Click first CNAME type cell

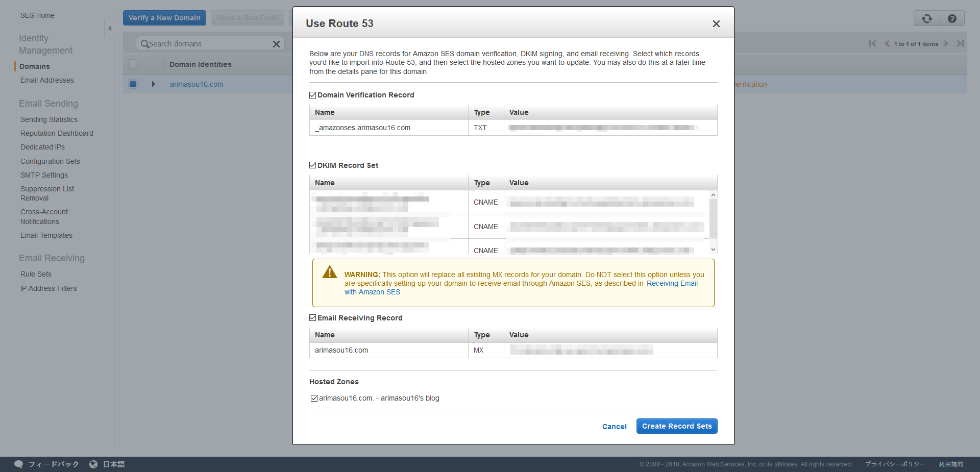[485, 202]
